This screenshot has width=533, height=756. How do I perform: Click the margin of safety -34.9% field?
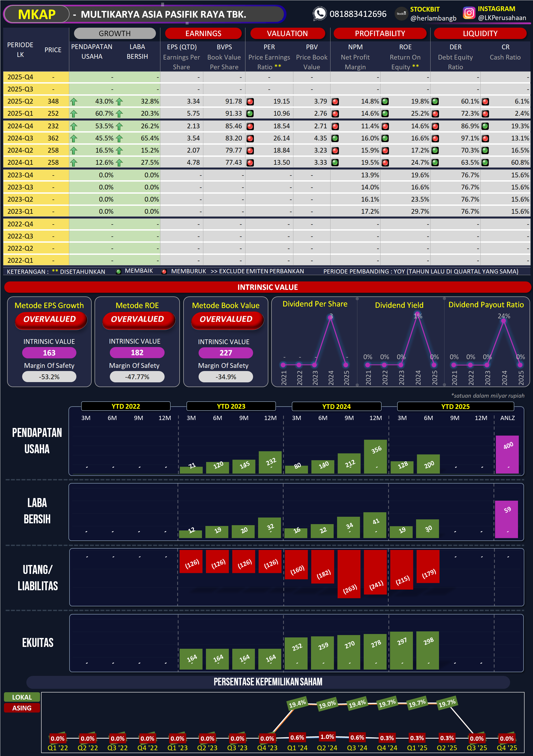point(226,377)
